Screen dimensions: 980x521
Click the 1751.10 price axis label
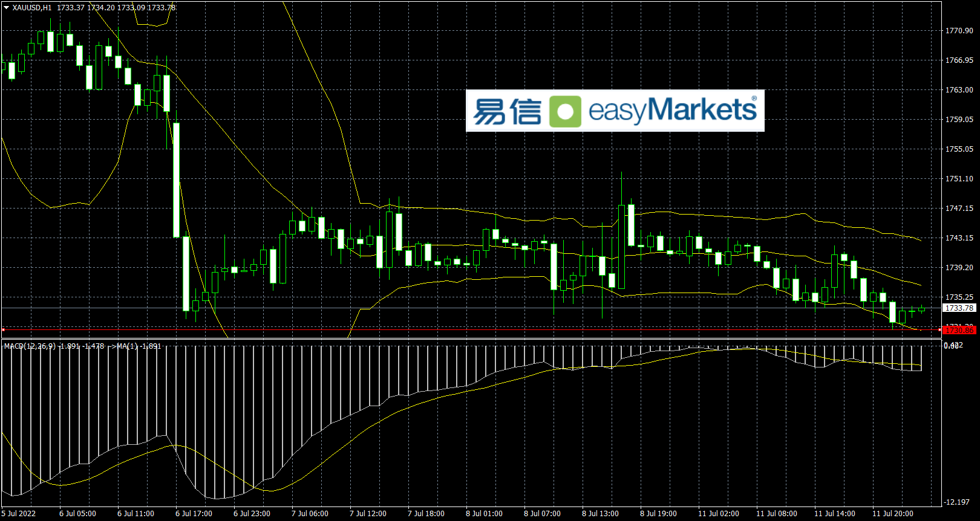(959, 179)
